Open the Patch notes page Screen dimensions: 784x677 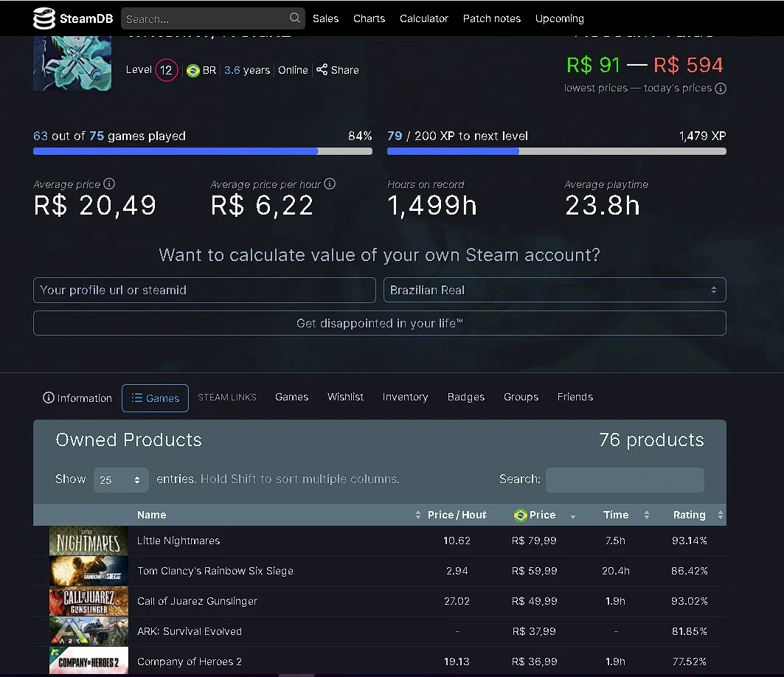pos(491,18)
